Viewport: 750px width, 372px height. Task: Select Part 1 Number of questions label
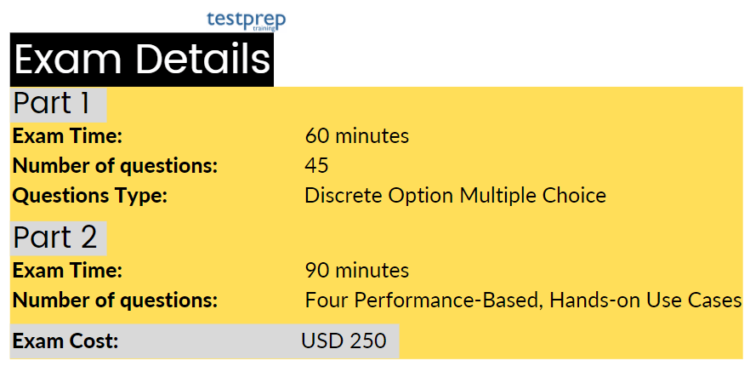click(x=115, y=166)
